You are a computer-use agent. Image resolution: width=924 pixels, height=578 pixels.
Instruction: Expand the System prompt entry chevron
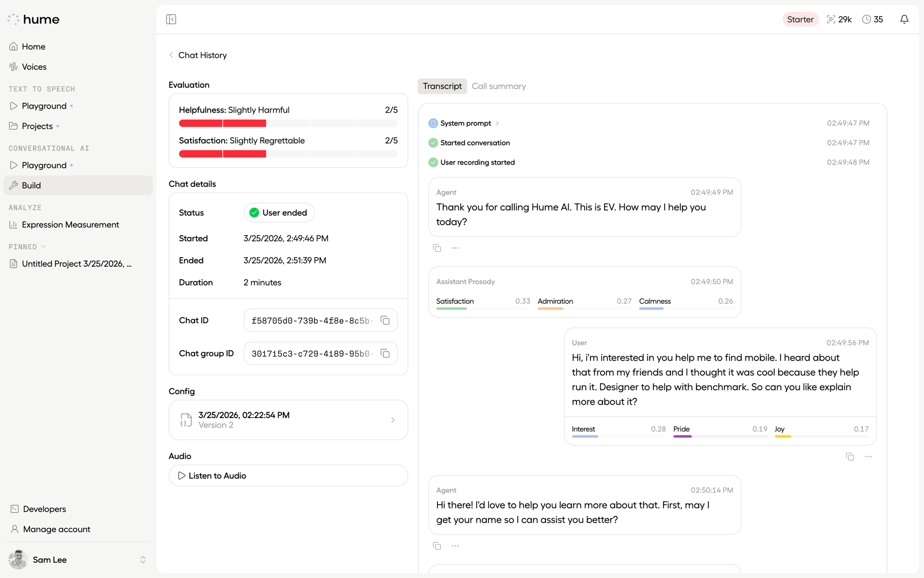497,123
